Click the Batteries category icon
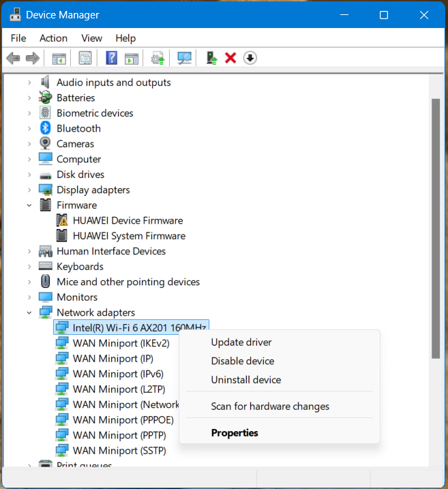448x489 pixels. coord(45,98)
